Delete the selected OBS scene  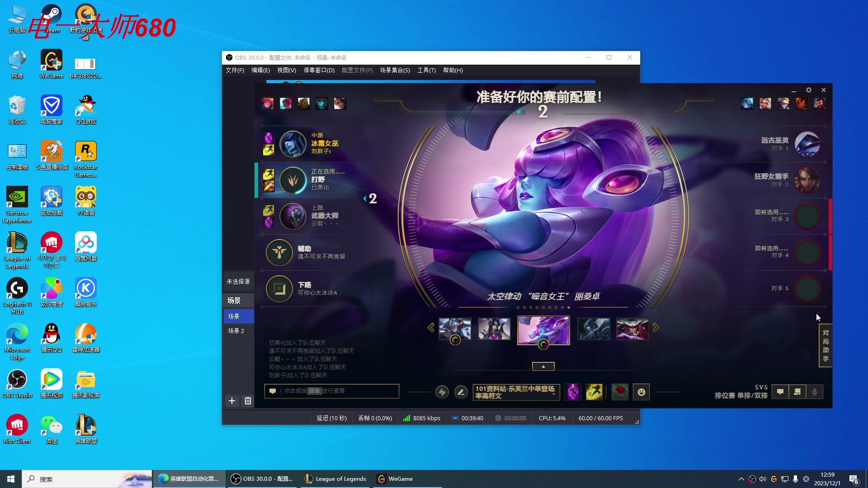248,401
